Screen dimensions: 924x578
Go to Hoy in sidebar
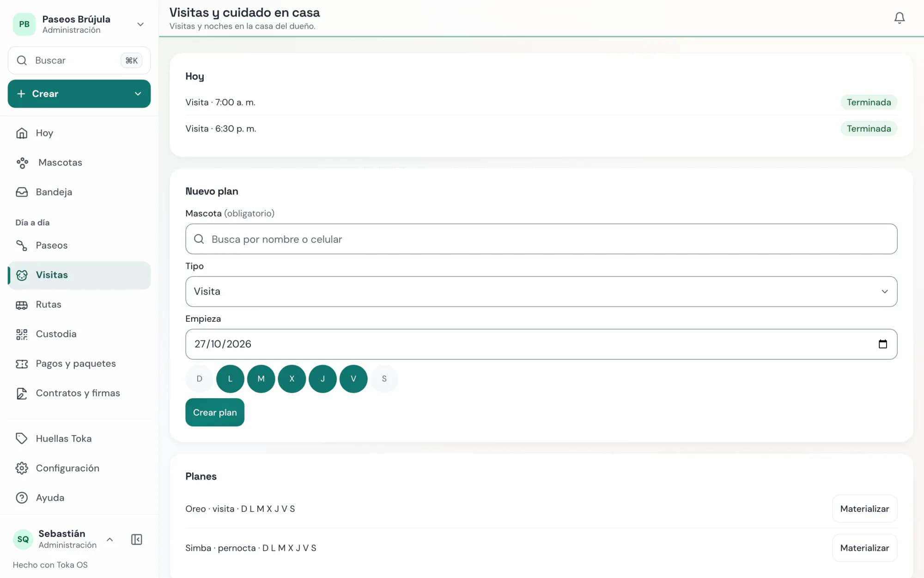79,133
